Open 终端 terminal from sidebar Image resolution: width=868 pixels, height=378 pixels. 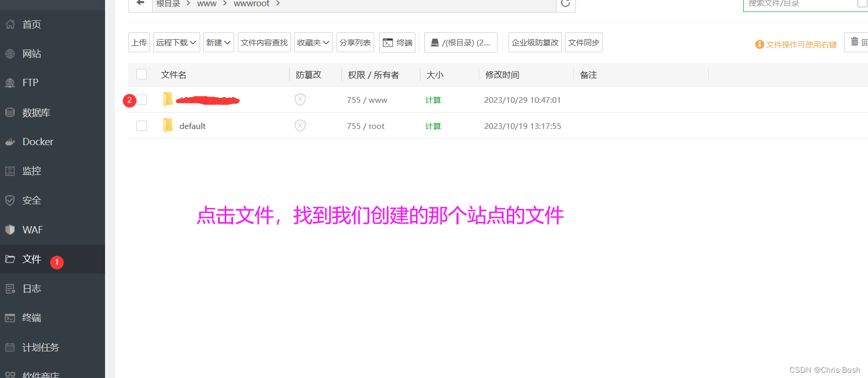pos(31,318)
